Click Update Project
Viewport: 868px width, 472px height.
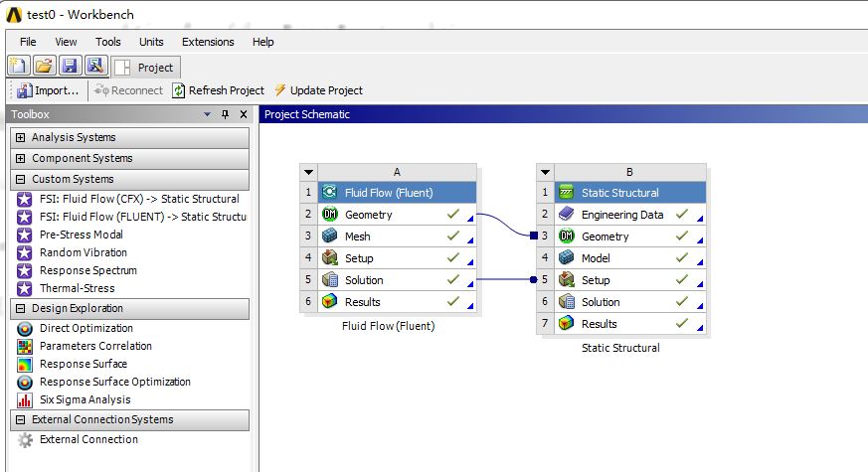[319, 90]
